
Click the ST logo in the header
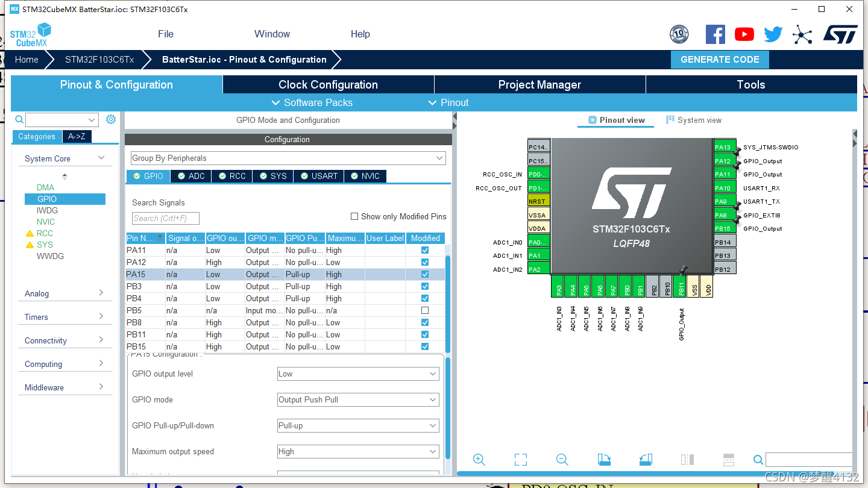[x=840, y=34]
